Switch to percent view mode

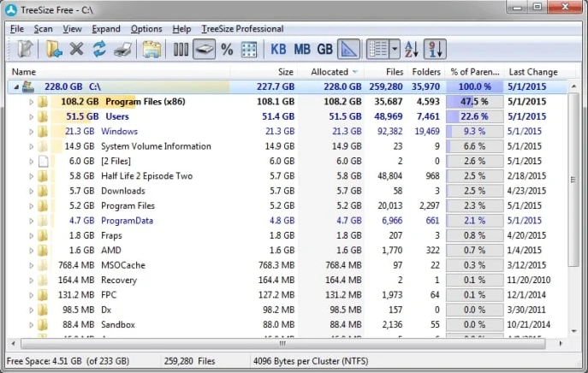227,49
